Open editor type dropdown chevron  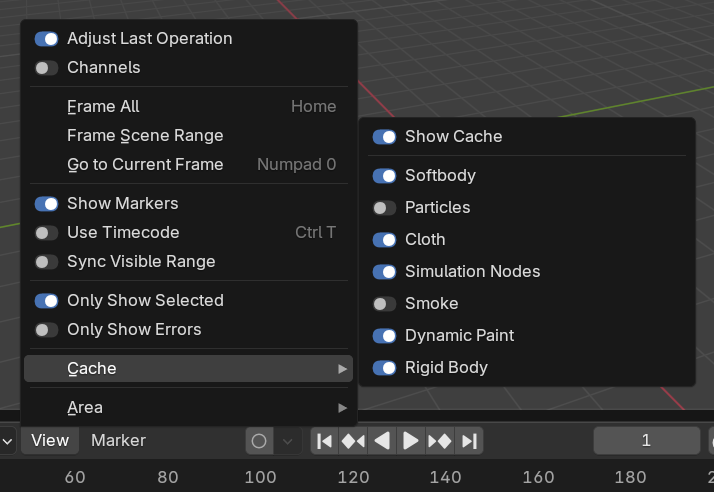click(x=8, y=441)
